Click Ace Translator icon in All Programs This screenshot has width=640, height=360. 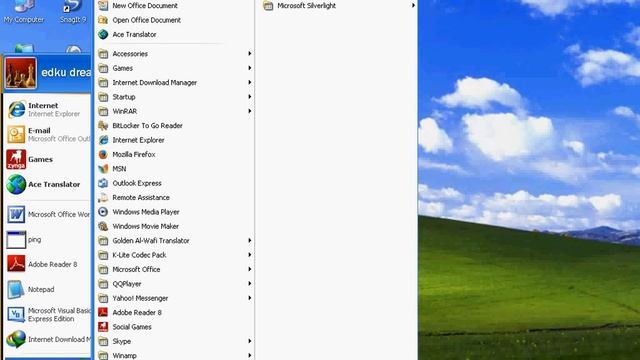pyautogui.click(x=103, y=34)
